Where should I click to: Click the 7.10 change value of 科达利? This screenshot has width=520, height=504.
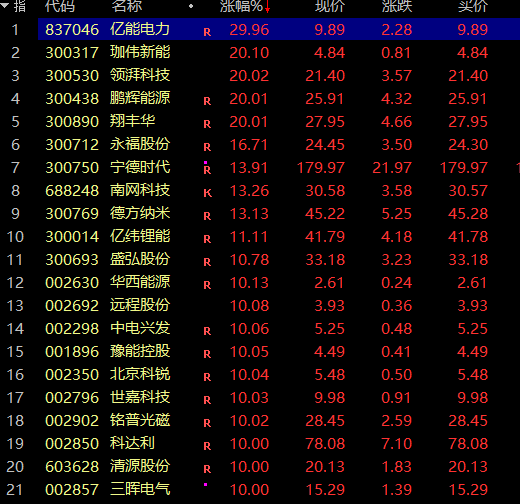pyautogui.click(x=397, y=444)
